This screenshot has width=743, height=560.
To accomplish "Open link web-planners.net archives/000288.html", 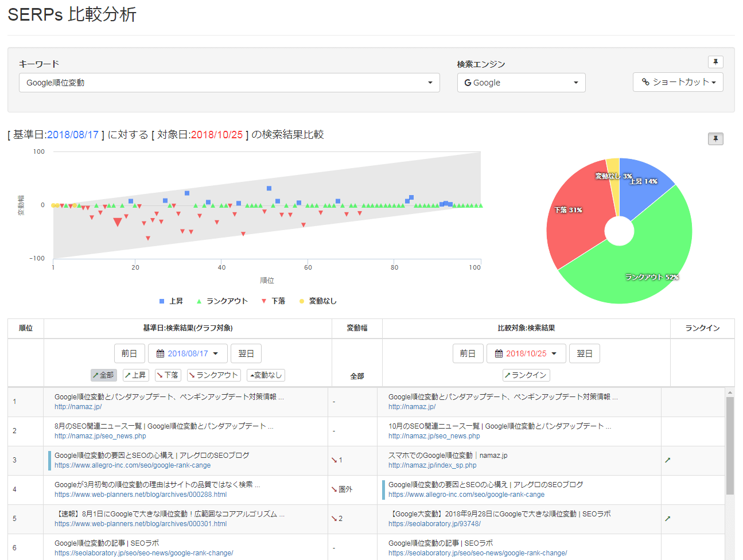I will click(x=141, y=495).
